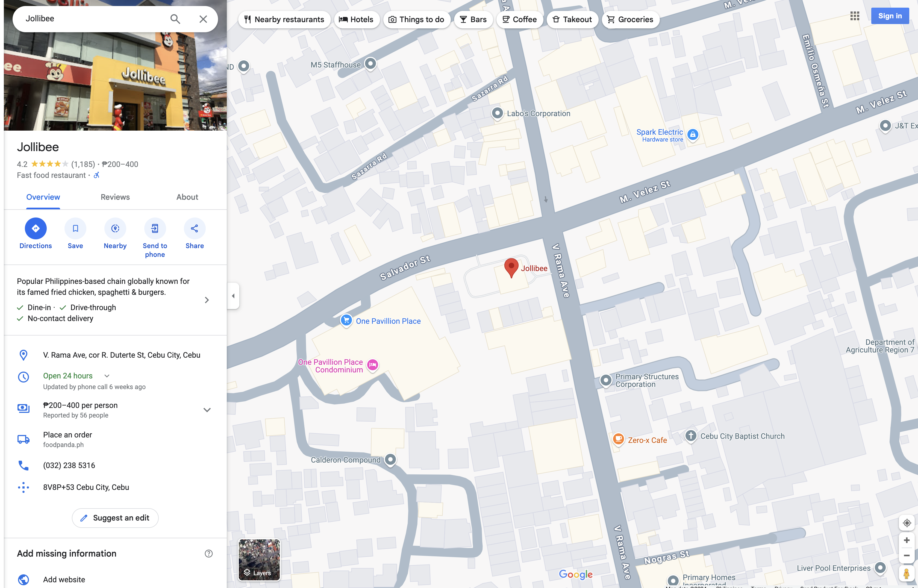This screenshot has width=918, height=588.
Task: Share this Jollibee place
Action: (x=195, y=234)
